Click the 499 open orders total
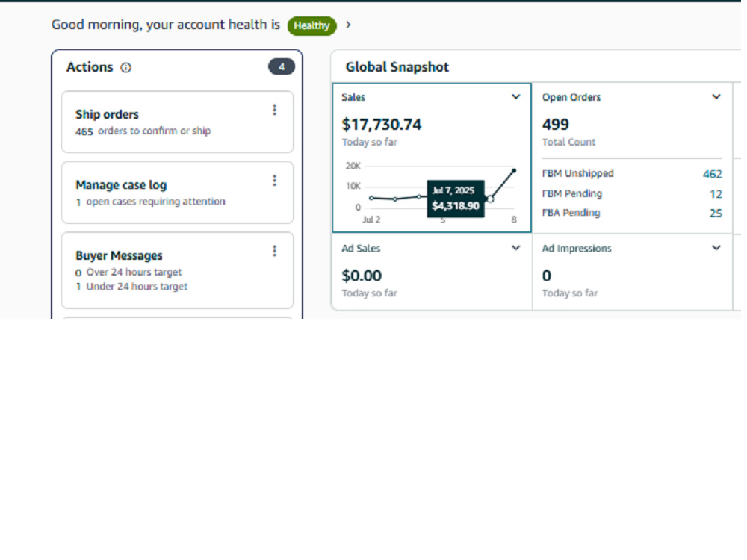Viewport: 747px width, 560px height. (x=556, y=125)
